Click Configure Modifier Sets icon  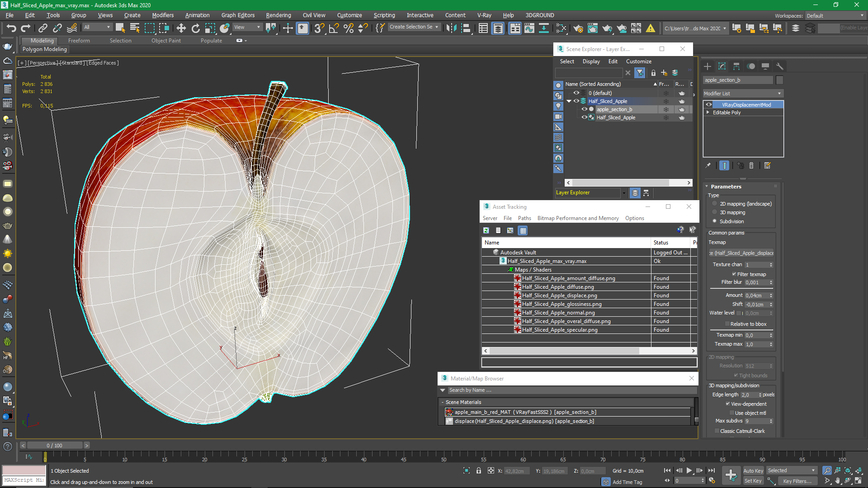[x=767, y=165]
